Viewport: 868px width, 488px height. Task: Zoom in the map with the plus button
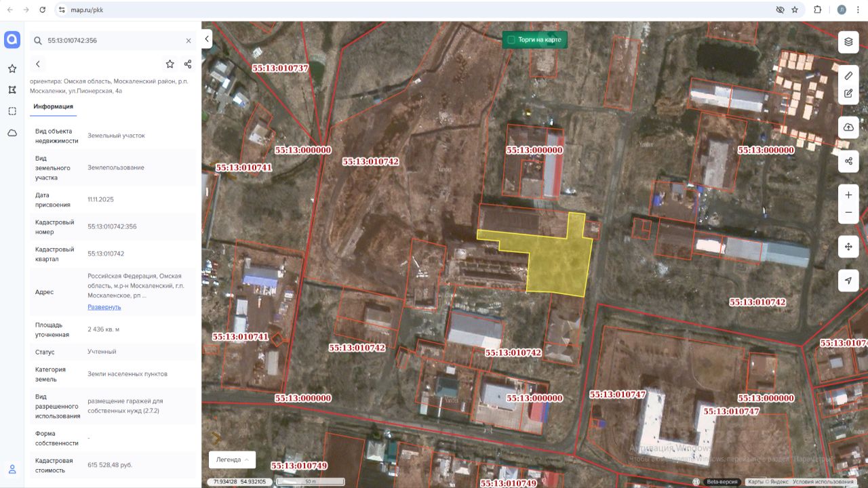click(x=848, y=195)
